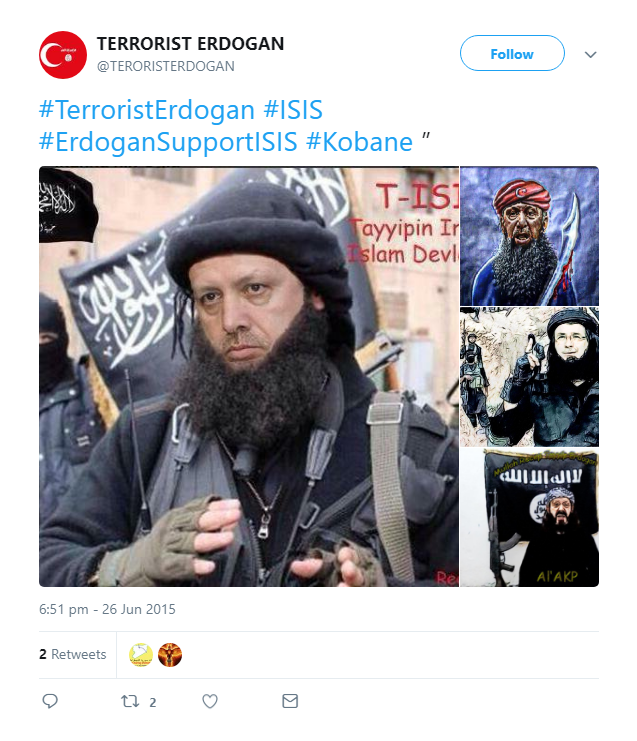Click the retweet arrows icon

click(x=130, y=701)
